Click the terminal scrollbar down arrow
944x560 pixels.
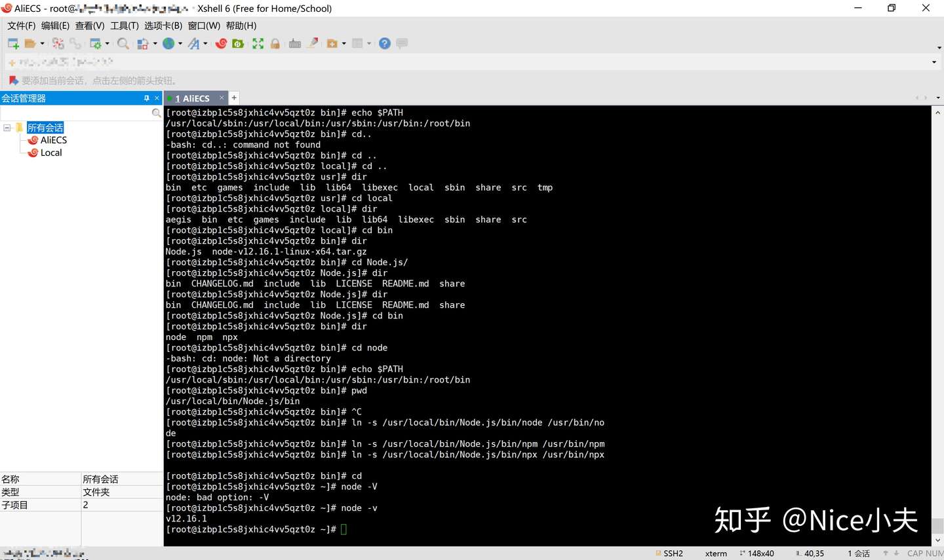(x=937, y=540)
